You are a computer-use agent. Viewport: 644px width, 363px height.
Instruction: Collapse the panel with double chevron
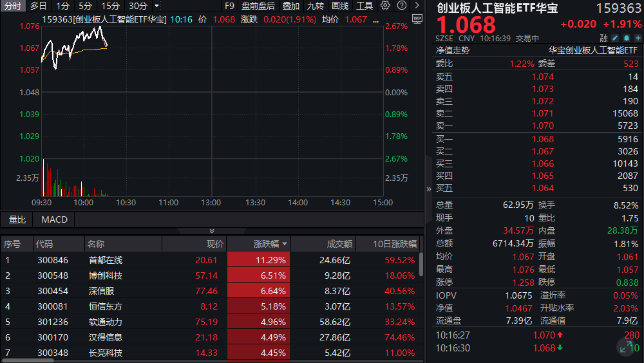[212, 230]
